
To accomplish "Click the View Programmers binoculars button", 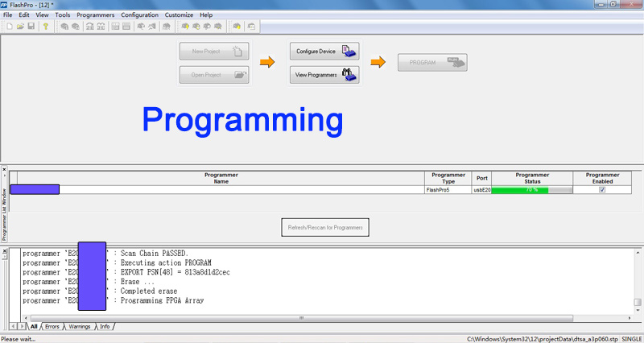I will coord(324,75).
